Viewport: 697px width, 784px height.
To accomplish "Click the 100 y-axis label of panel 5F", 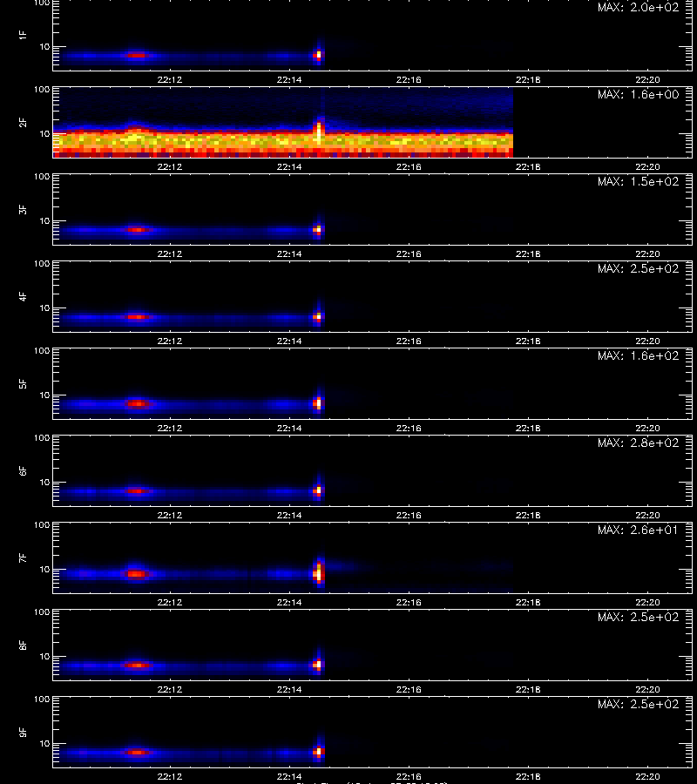I will [x=42, y=351].
